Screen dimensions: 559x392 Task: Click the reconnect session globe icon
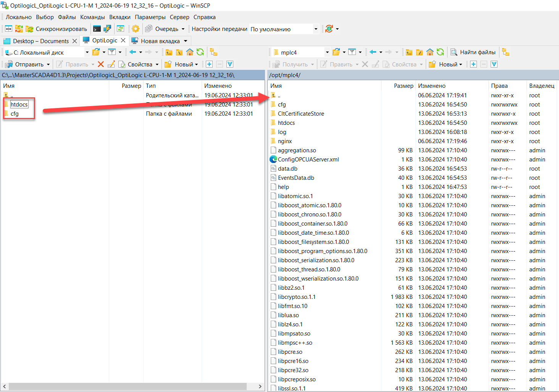[x=329, y=29]
